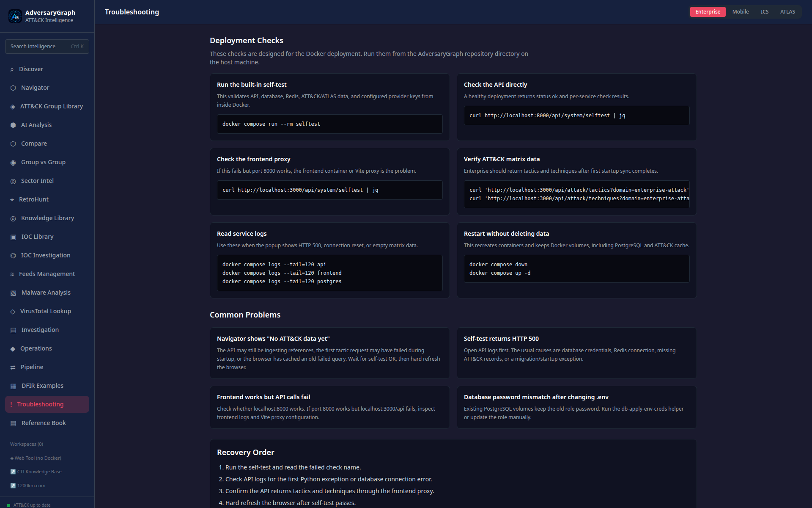Screen dimensions: 812x508
Task: Click the AdversaryGraph logo icon
Action: [15, 16]
